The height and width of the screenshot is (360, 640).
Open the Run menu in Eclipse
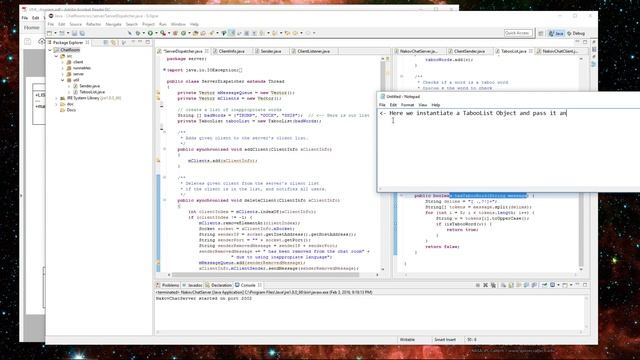click(162, 24)
